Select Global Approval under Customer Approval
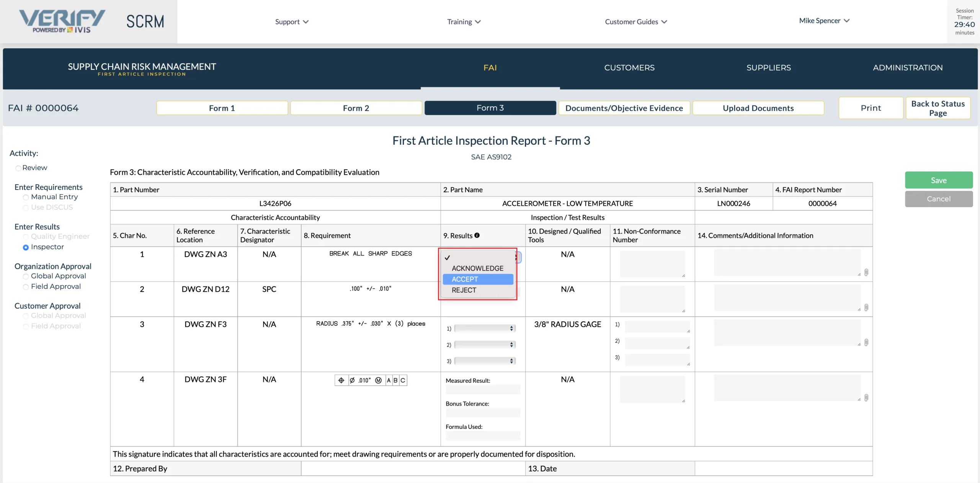 26,316
